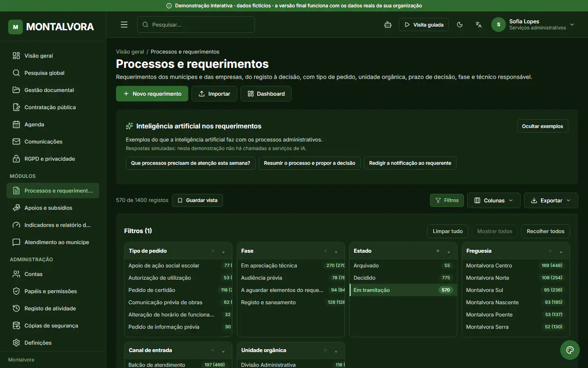Filter by Audiência prévia phase
The image size is (588, 368).
[x=291, y=278]
